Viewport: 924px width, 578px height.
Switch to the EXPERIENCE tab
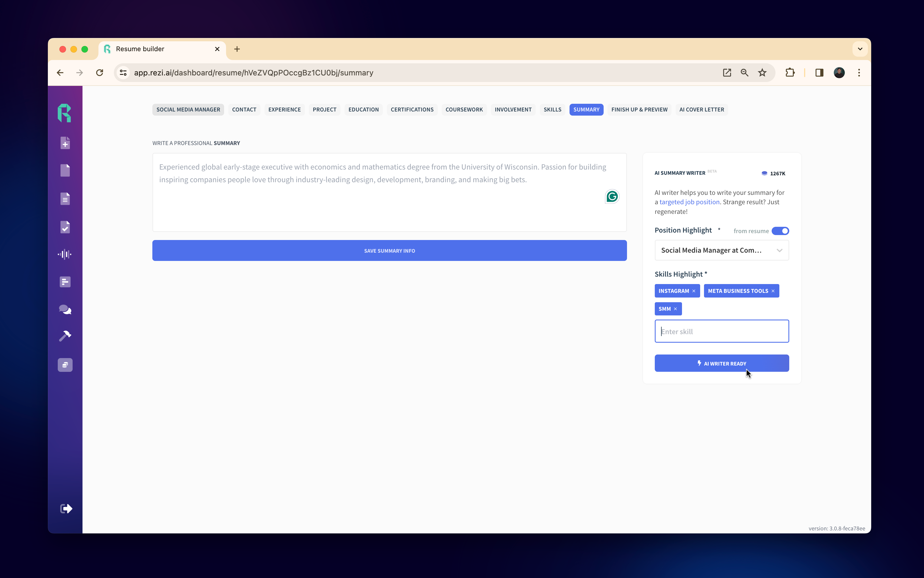click(x=284, y=110)
